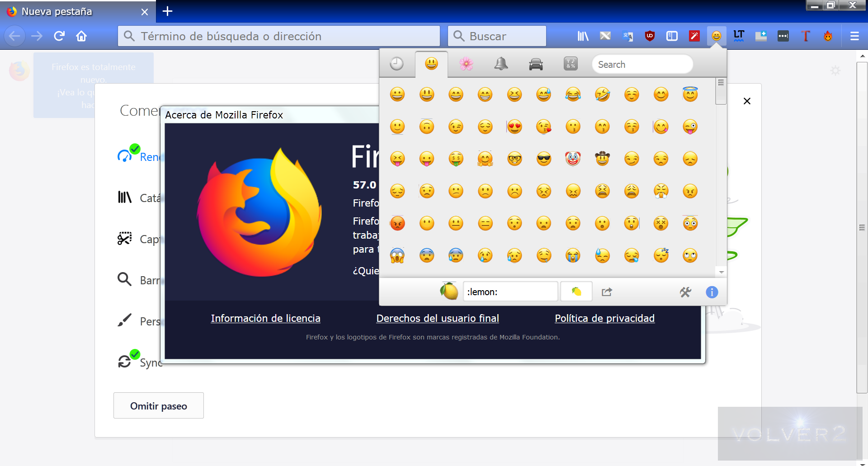Pick the loudly crying face emoji
The image size is (868, 466).
tap(573, 255)
